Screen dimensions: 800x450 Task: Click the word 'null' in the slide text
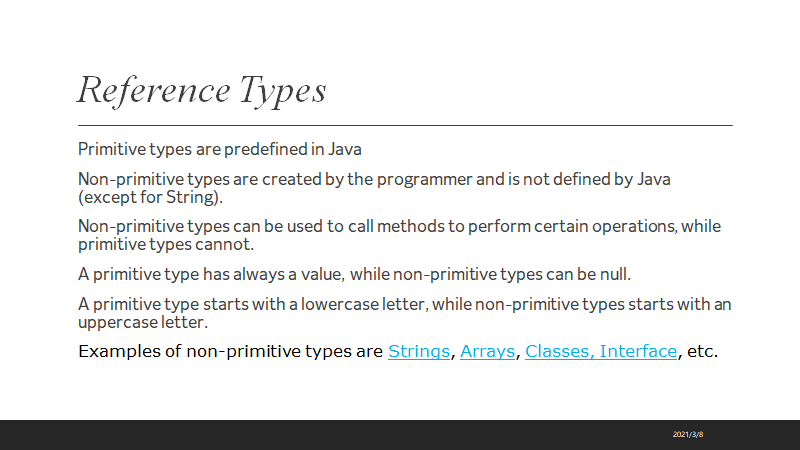point(621,273)
